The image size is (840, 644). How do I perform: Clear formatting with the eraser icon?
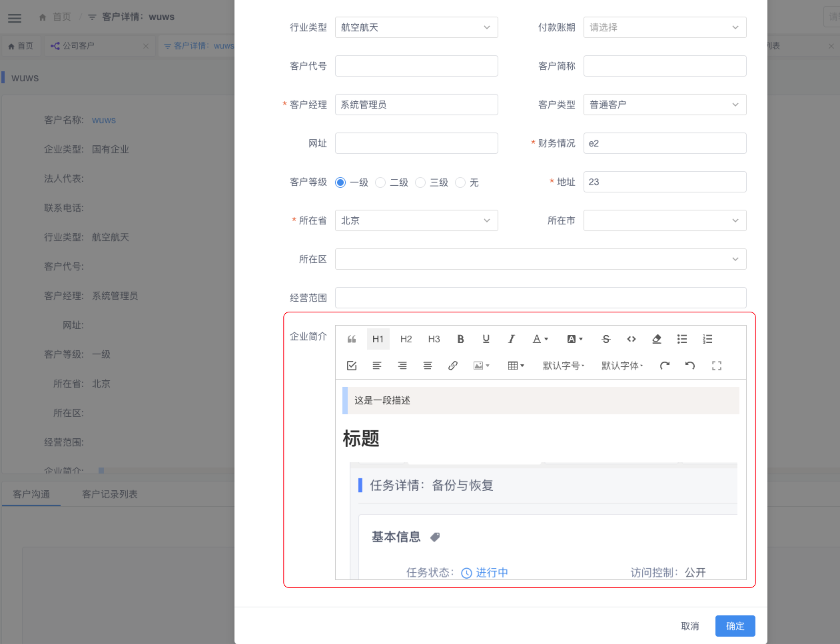pos(657,339)
